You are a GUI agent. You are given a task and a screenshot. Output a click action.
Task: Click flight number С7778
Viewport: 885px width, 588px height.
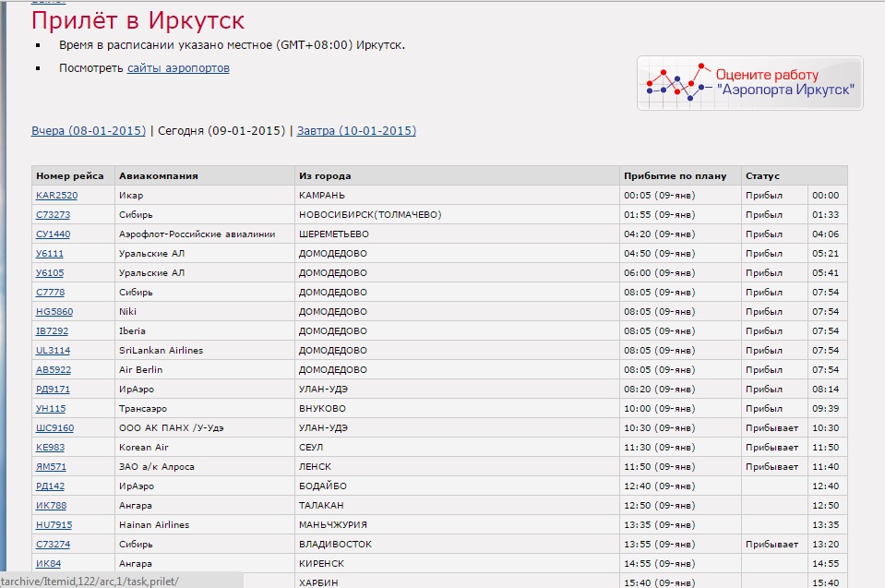click(x=50, y=293)
